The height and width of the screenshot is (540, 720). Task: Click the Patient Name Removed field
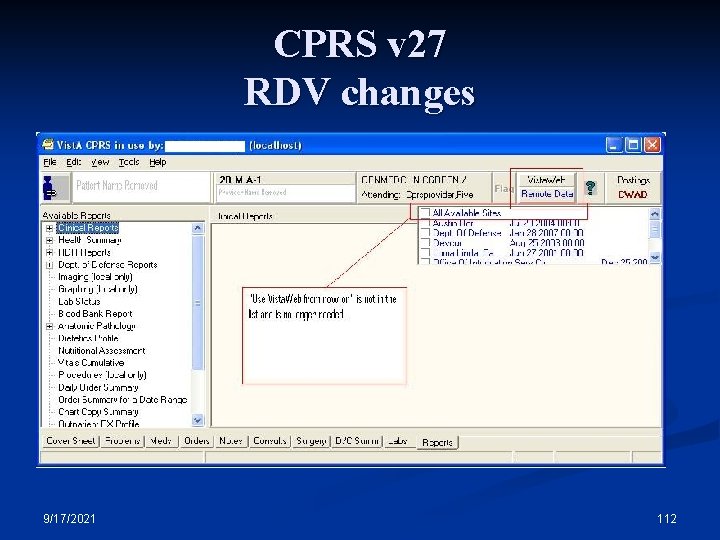click(x=141, y=187)
